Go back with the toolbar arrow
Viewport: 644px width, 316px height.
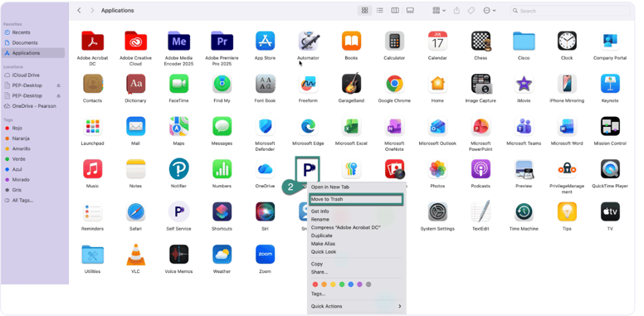point(80,11)
